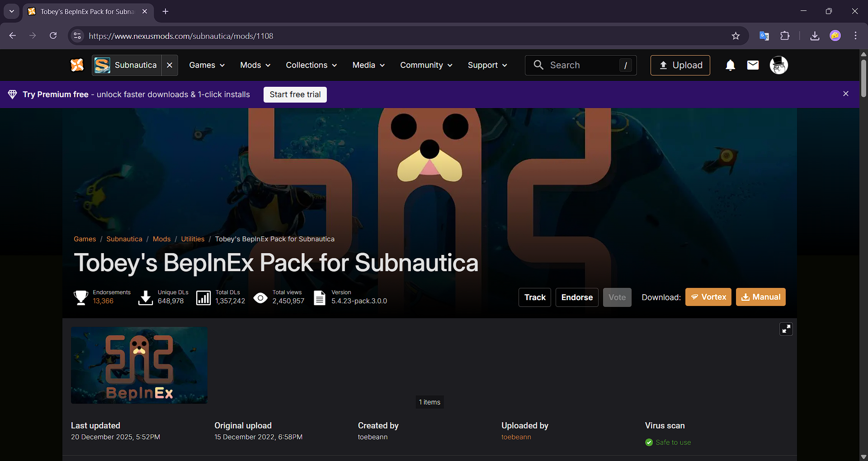The width and height of the screenshot is (868, 461).
Task: Open the messages envelope icon
Action: coord(753,65)
